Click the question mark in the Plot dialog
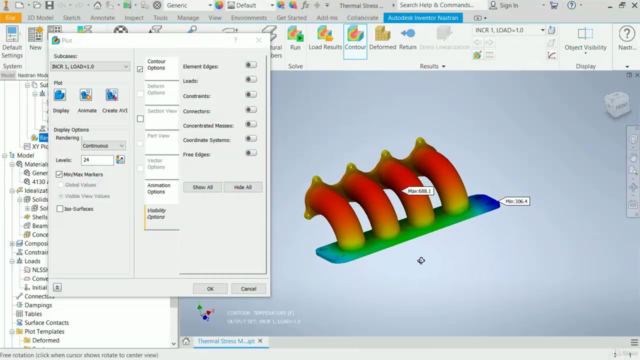 (235, 40)
